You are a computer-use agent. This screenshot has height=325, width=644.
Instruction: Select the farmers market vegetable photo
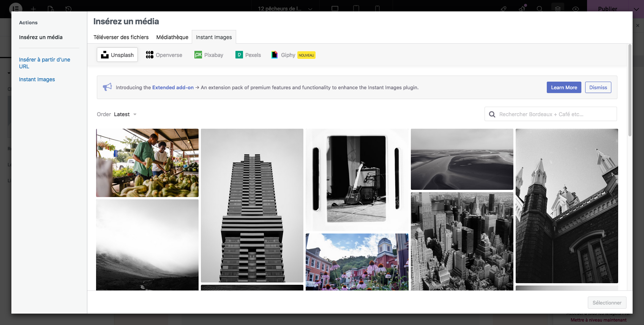point(147,163)
